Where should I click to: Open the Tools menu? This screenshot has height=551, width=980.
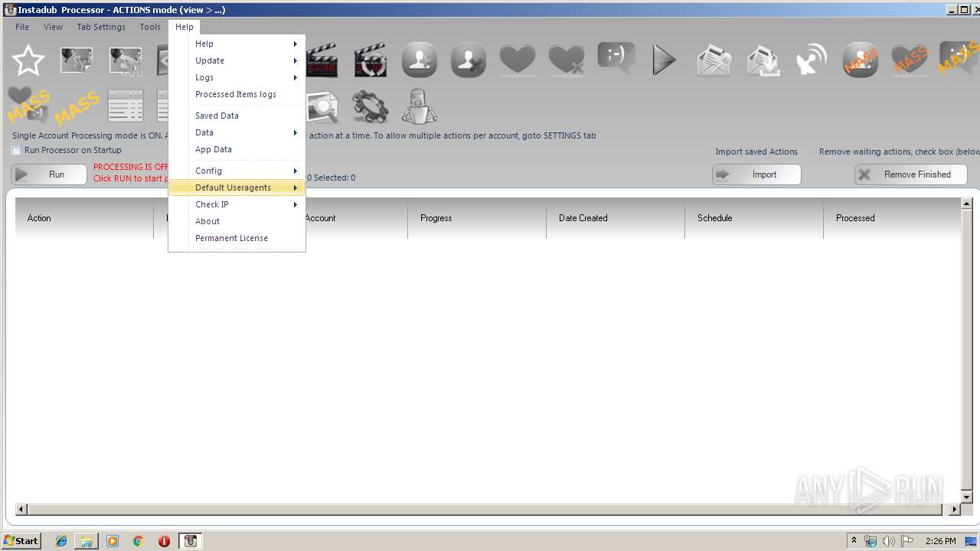[150, 27]
